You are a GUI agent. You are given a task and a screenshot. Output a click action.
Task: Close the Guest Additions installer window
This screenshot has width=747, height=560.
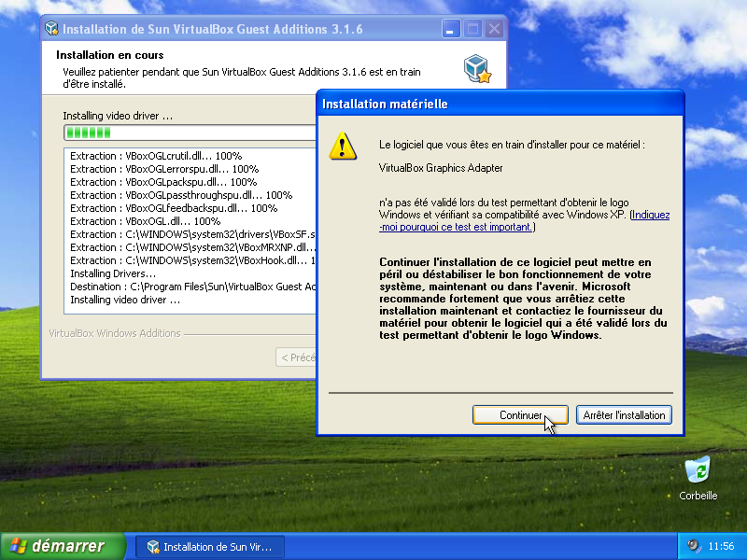[494, 29]
